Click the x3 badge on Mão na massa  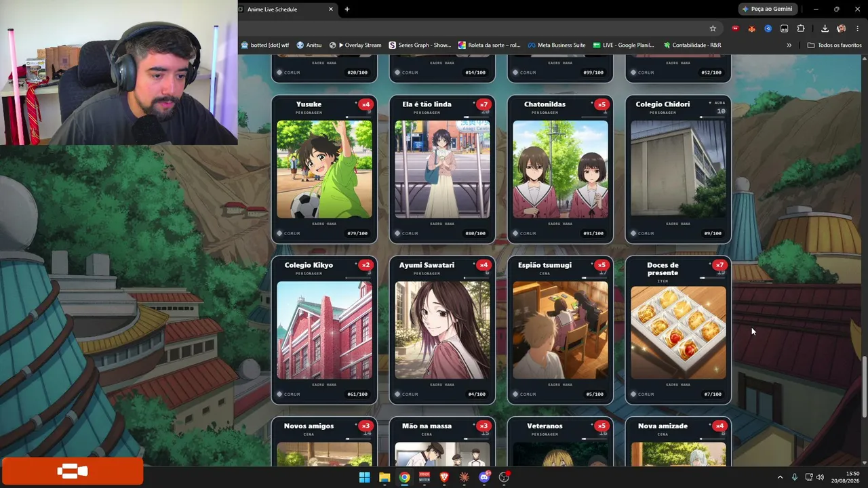[x=484, y=426]
